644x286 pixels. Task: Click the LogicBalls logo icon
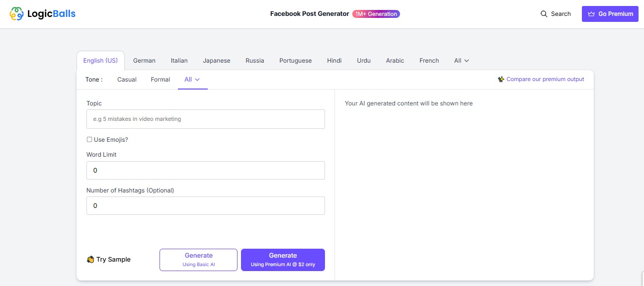[16, 14]
